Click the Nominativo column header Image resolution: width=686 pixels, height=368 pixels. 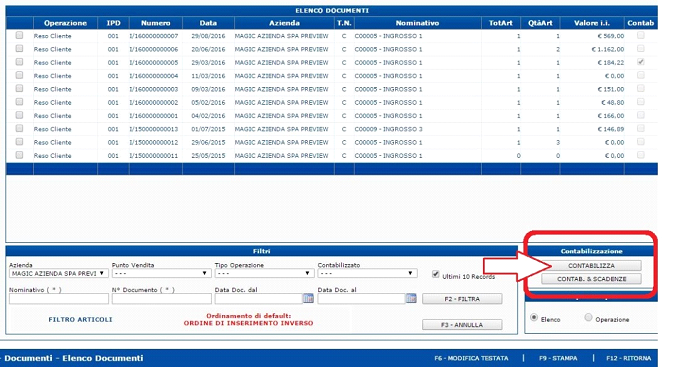pos(417,23)
